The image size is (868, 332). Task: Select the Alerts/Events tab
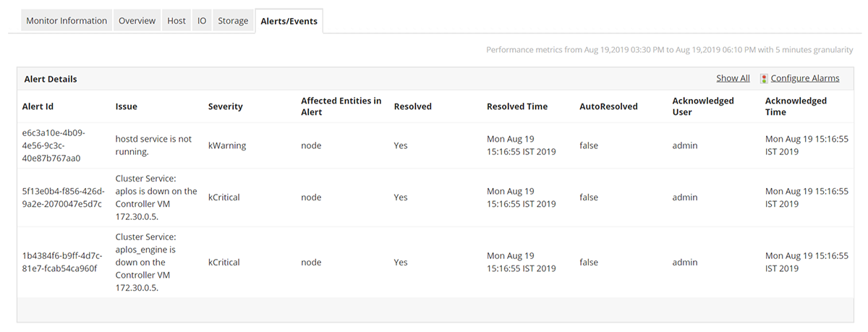[x=289, y=21]
